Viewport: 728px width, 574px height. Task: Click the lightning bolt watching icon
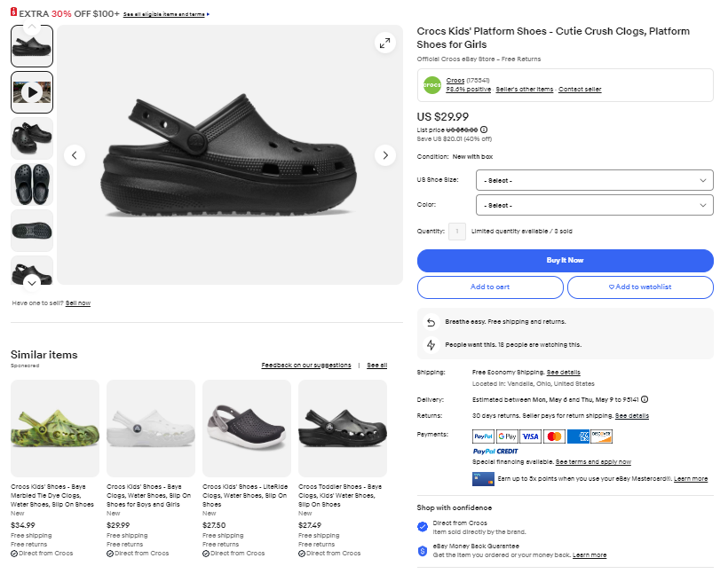pos(431,345)
